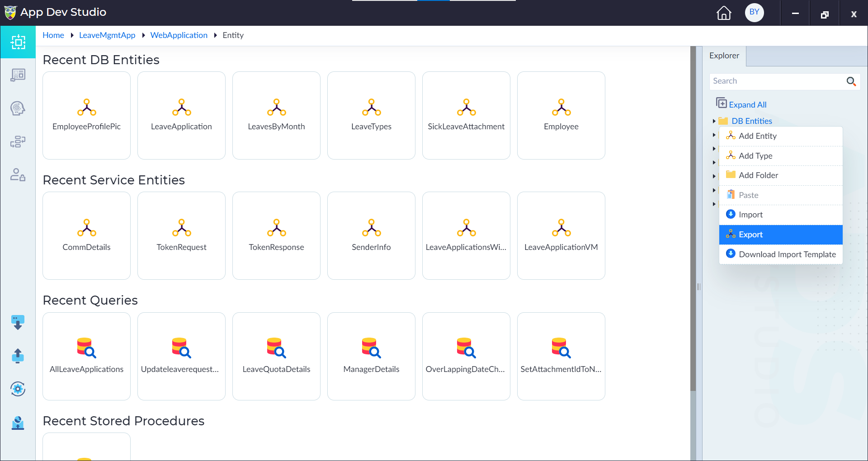Open the TokenRequest service entity card
Viewport: 868px width, 461px height.
pyautogui.click(x=181, y=235)
